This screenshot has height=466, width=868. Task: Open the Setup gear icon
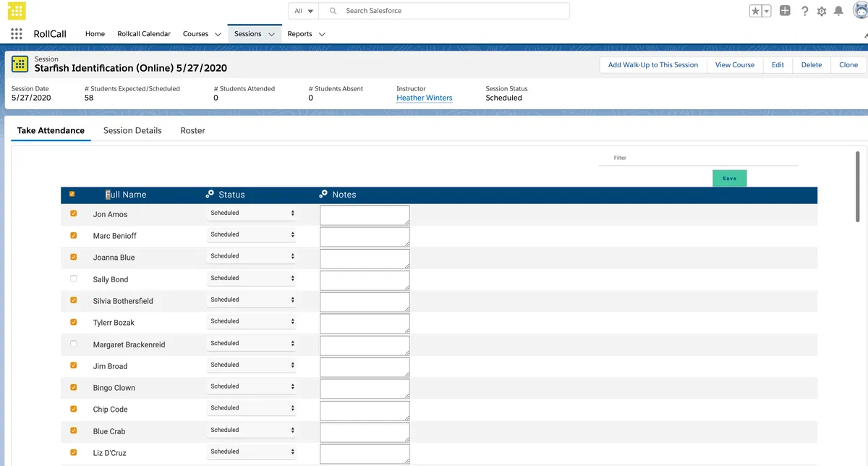coord(822,11)
